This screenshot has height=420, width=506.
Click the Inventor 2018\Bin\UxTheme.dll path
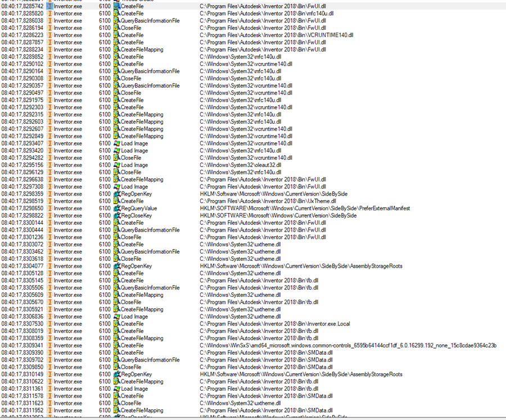click(x=268, y=201)
